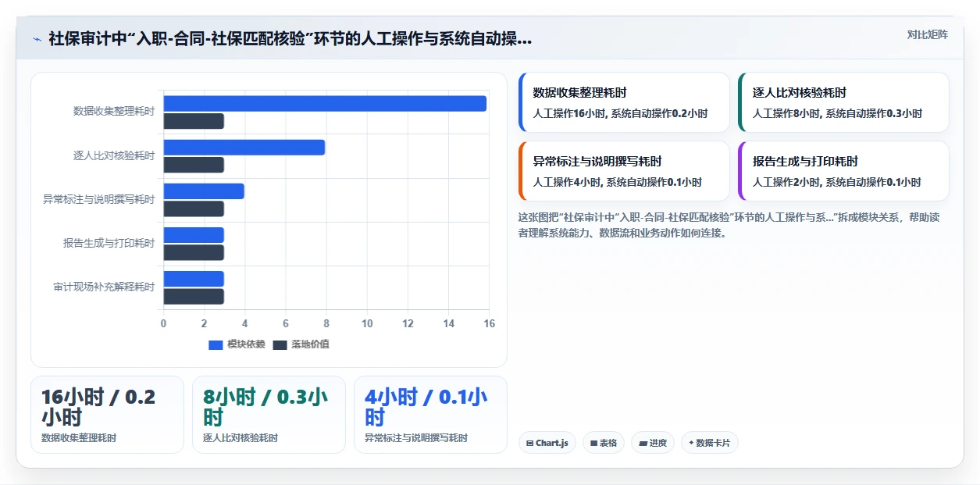Click the x-axis tick label 16
The height and width of the screenshot is (485, 980).
coord(490,323)
